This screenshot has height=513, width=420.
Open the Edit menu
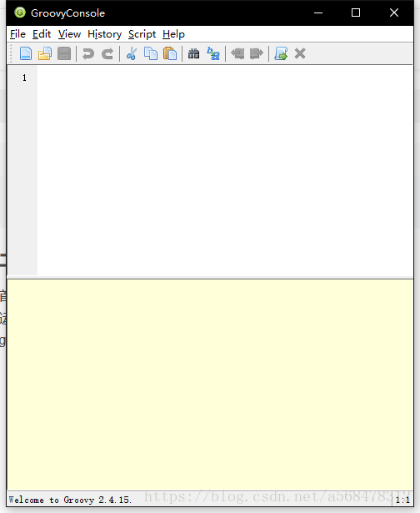point(42,34)
